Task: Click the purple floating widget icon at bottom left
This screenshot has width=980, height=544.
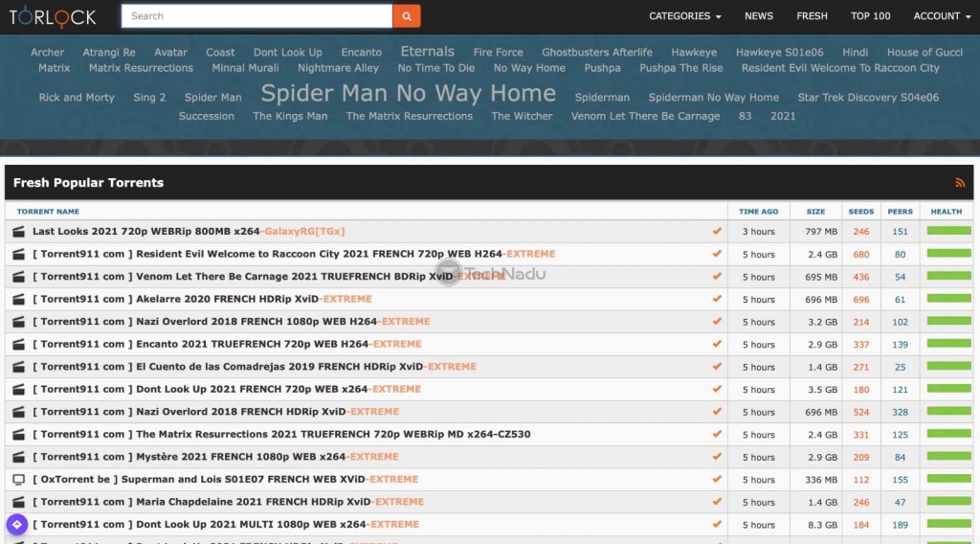Action: pos(17,525)
